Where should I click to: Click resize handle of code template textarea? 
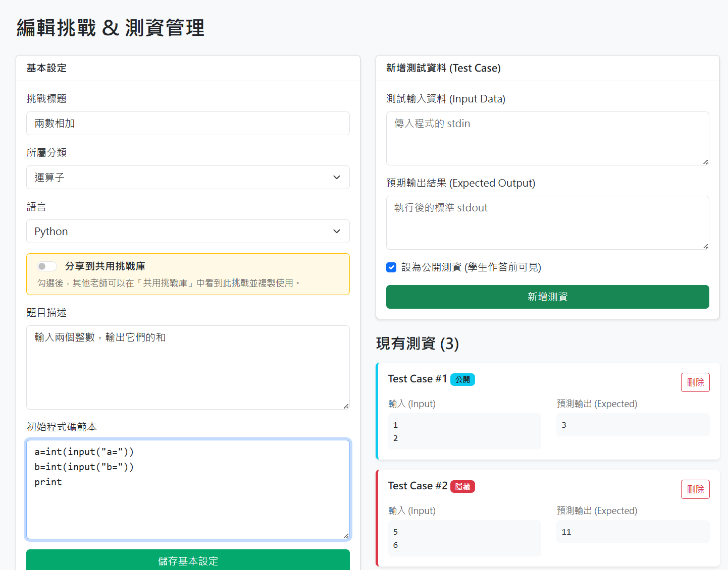click(346, 536)
